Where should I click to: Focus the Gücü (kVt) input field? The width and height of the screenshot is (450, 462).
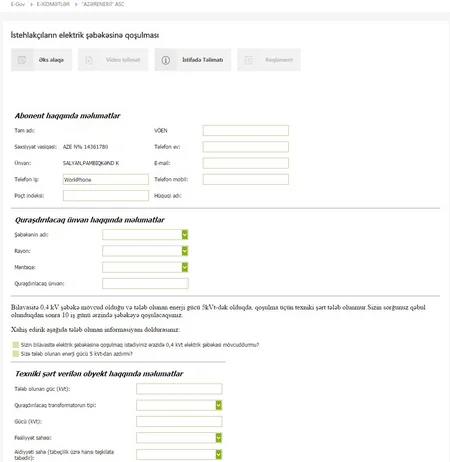pos(179,422)
